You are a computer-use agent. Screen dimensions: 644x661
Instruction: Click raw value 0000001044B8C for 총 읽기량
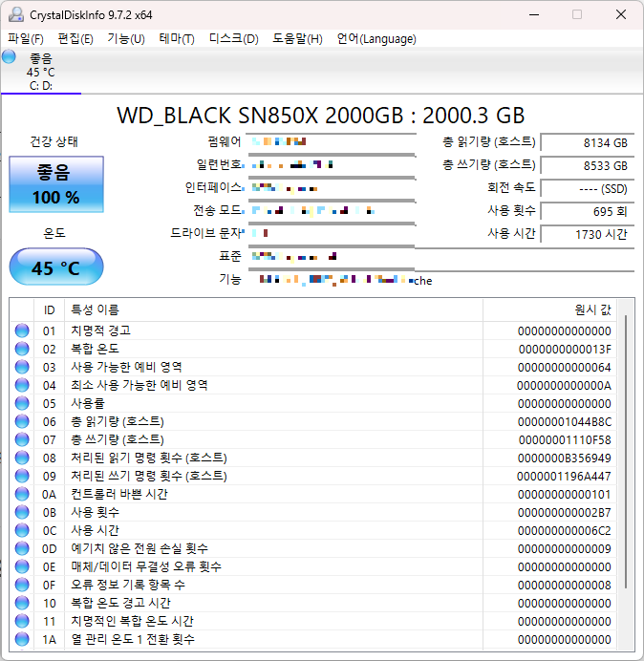pyautogui.click(x=565, y=422)
